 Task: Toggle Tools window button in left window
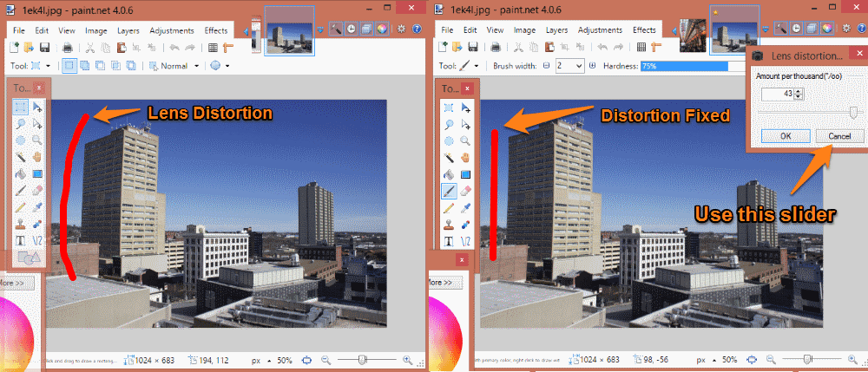pyautogui.click(x=335, y=29)
